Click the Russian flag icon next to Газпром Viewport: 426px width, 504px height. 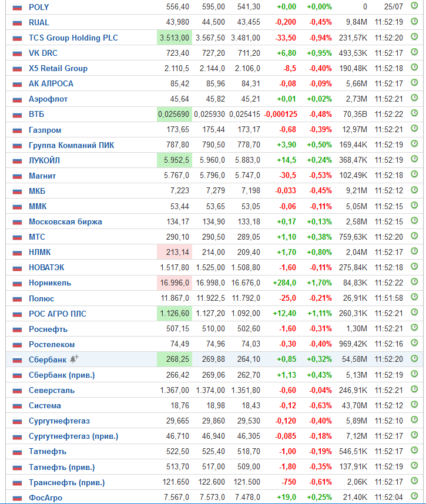tap(18, 130)
